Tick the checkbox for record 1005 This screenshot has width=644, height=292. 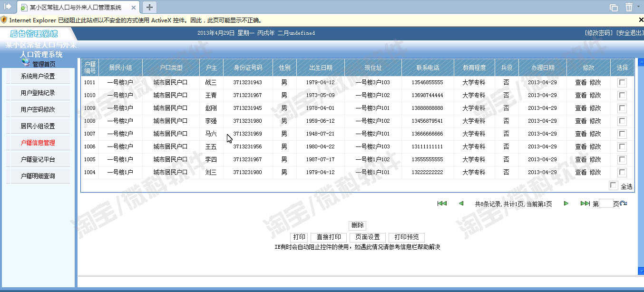click(x=622, y=159)
